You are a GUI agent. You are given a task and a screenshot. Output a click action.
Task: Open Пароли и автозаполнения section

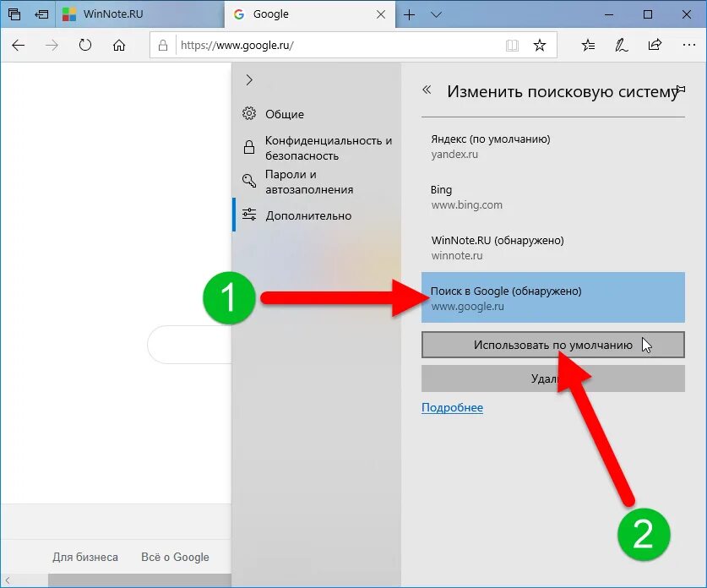[317, 182]
